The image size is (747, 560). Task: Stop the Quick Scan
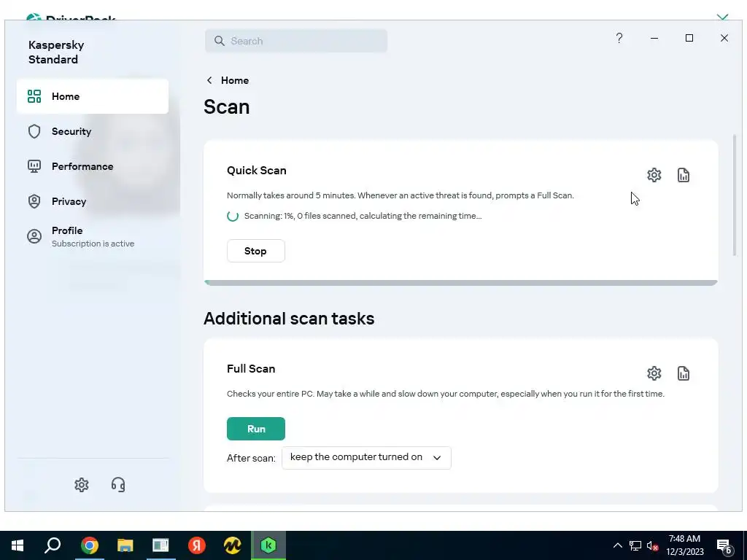tap(256, 251)
